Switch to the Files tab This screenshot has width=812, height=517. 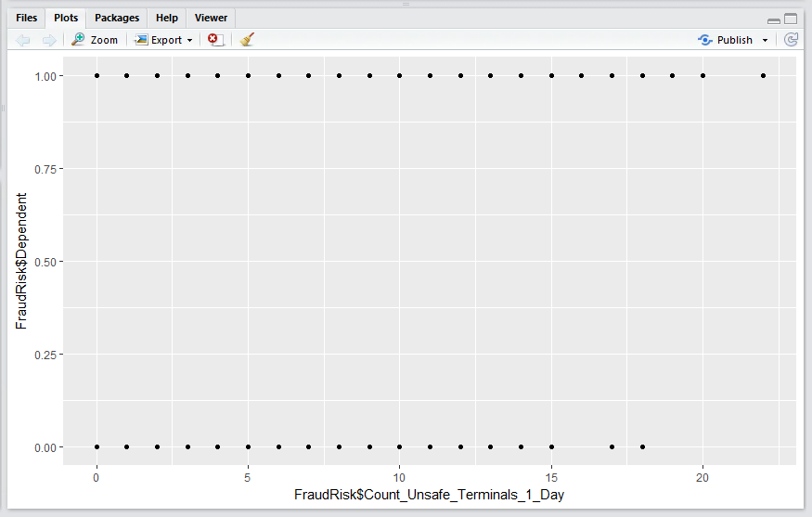(x=26, y=18)
